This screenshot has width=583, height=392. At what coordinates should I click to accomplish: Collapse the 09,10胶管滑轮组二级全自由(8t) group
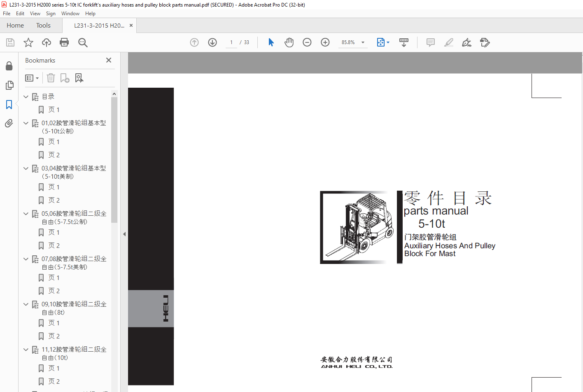pos(26,304)
